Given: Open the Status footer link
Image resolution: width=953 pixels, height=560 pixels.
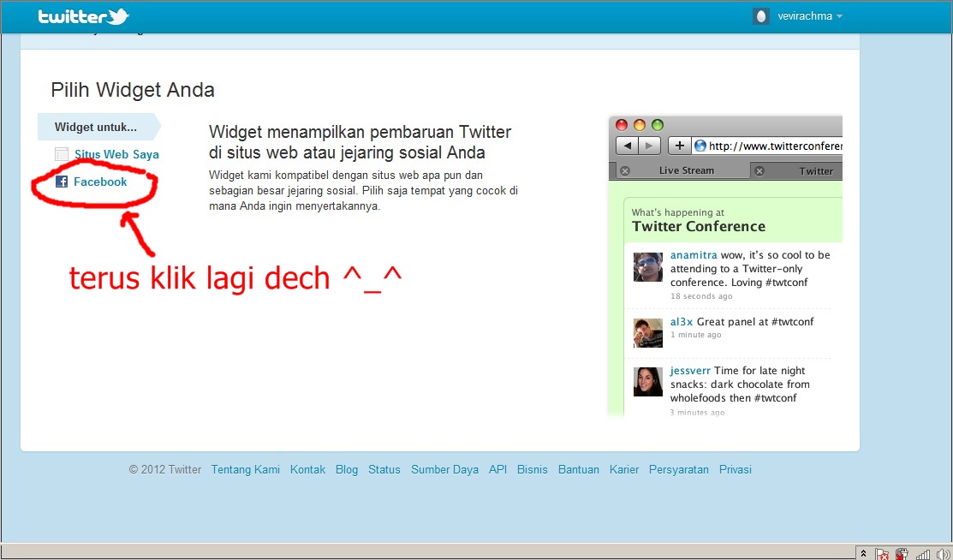Looking at the screenshot, I should point(384,469).
